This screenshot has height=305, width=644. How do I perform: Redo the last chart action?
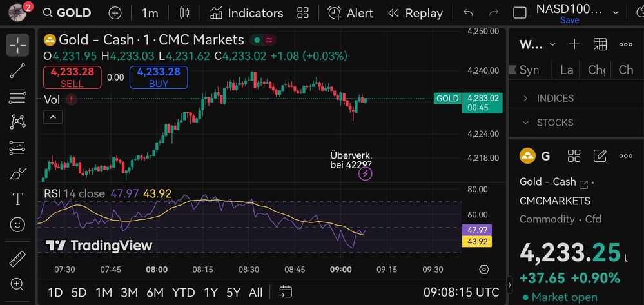(493, 13)
